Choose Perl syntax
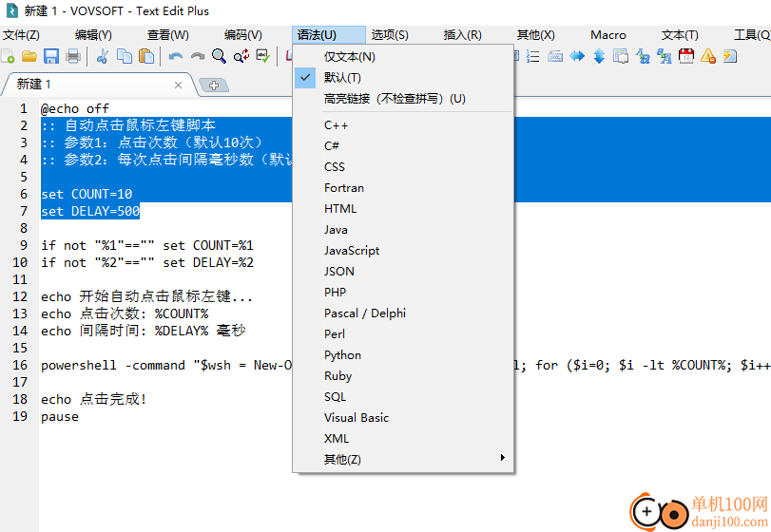The image size is (771, 532). click(403, 334)
